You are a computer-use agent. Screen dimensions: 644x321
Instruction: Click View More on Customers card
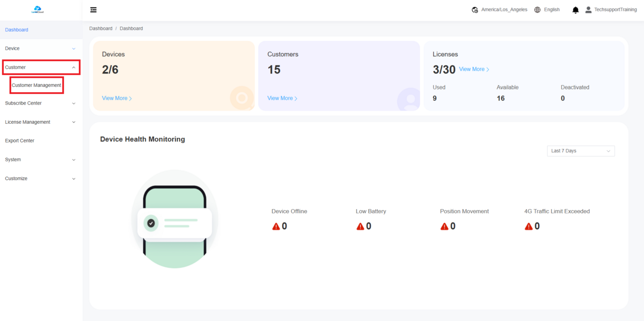[282, 98]
